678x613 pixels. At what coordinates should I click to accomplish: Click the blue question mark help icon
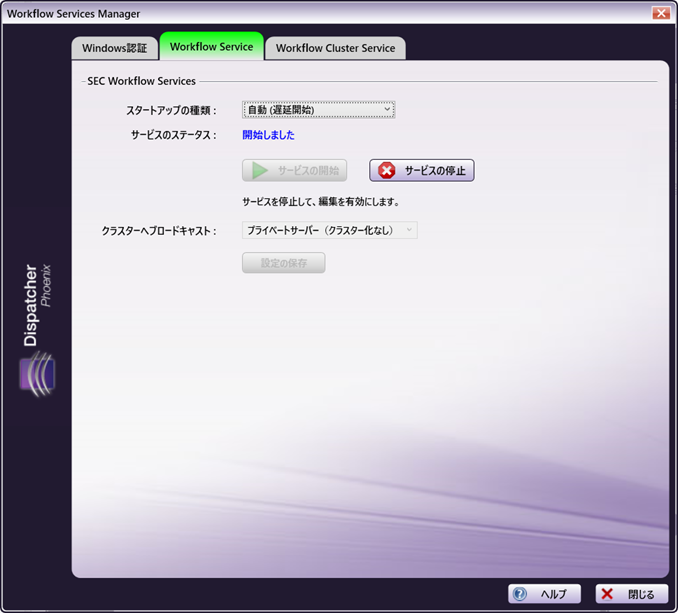coord(520,594)
